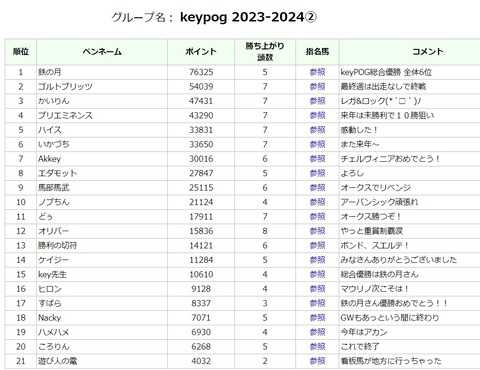
Task: Open the 参照 link for 遊び人の電
Action: (x=317, y=361)
